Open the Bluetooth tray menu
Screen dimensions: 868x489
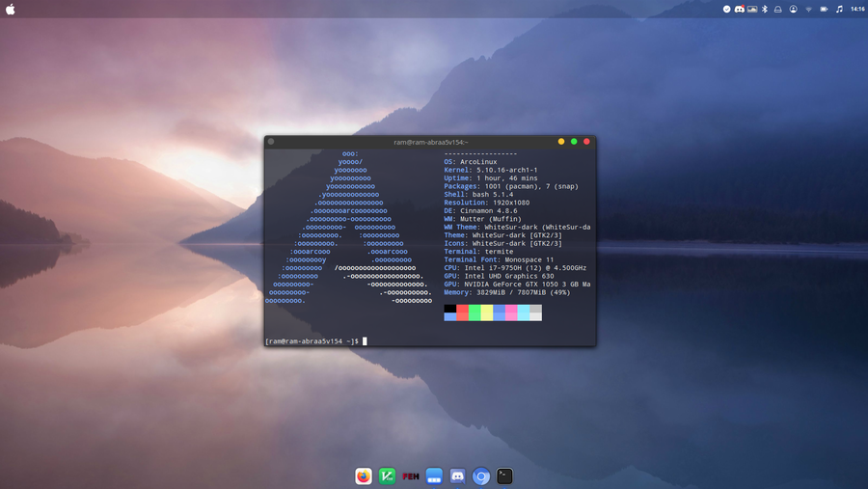point(765,9)
